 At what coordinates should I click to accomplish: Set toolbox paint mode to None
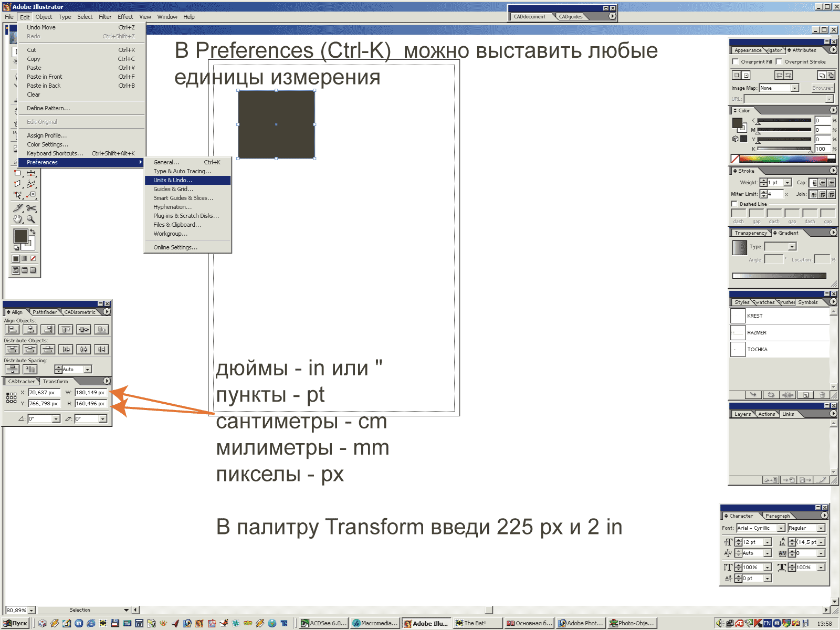point(33,258)
